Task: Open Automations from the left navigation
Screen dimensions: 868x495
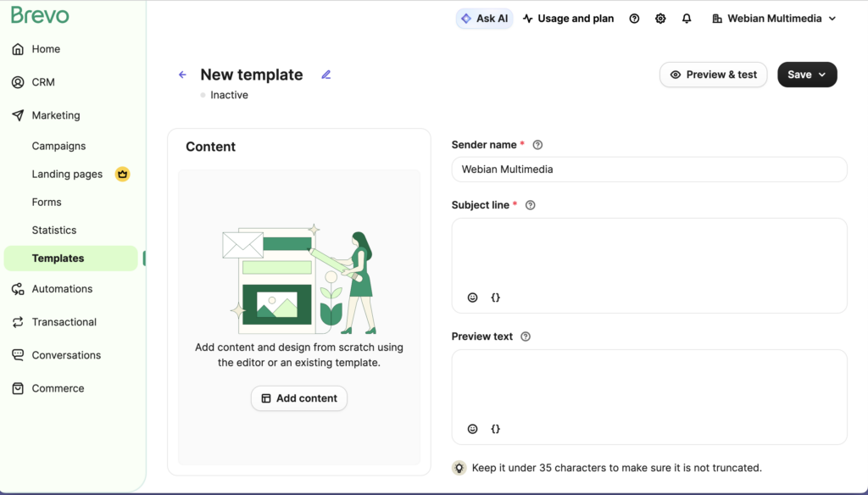Action: point(62,289)
